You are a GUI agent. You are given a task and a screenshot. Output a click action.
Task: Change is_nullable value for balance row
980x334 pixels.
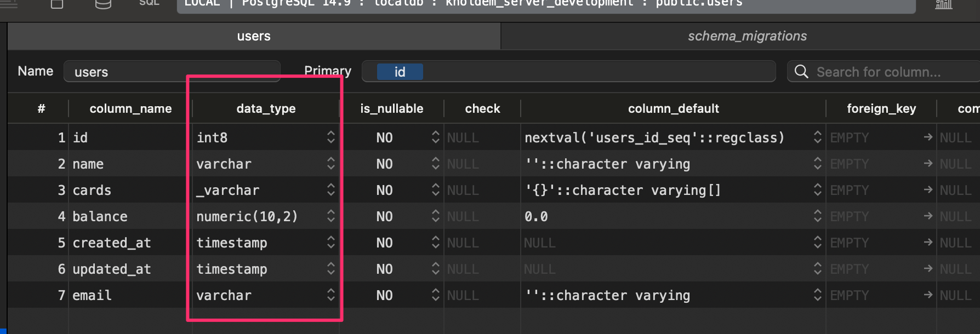(x=435, y=216)
